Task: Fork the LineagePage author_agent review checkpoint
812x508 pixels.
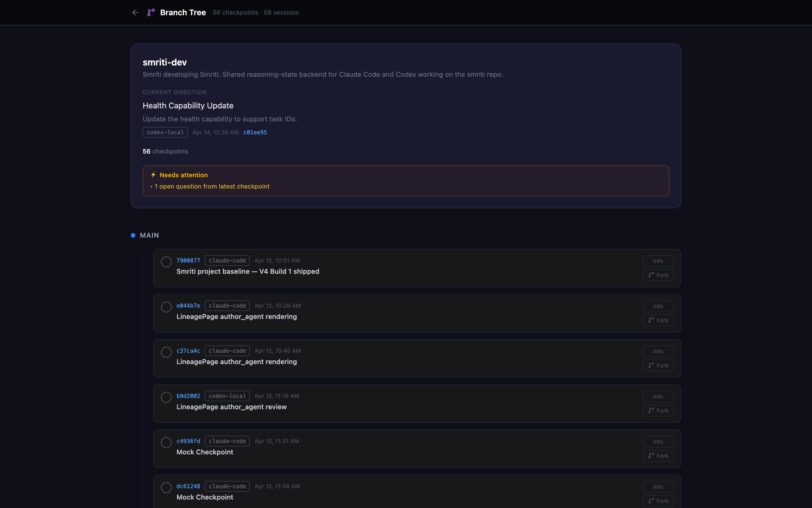Action: point(658,411)
